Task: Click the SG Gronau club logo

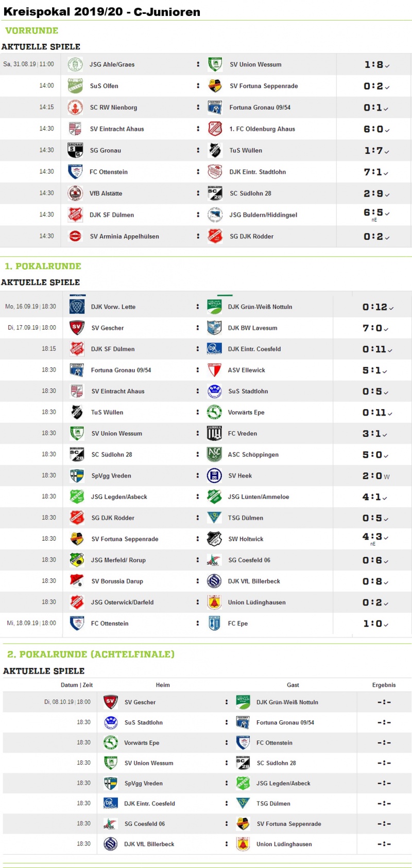Action: coord(75,150)
